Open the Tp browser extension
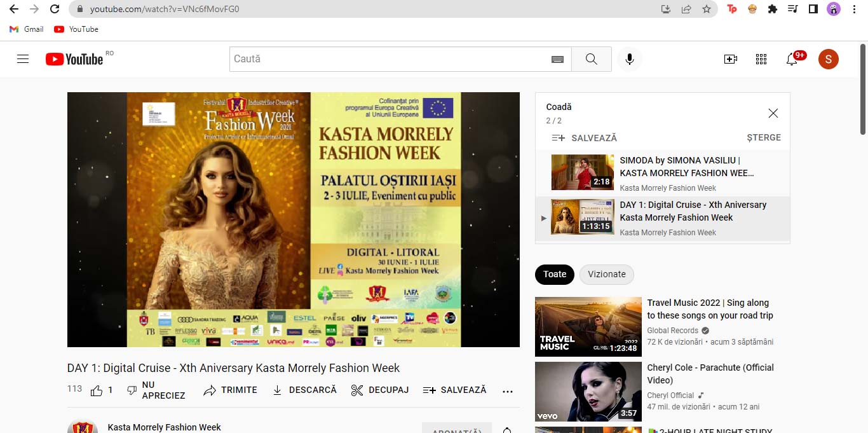Image resolution: width=868 pixels, height=433 pixels. (x=732, y=9)
